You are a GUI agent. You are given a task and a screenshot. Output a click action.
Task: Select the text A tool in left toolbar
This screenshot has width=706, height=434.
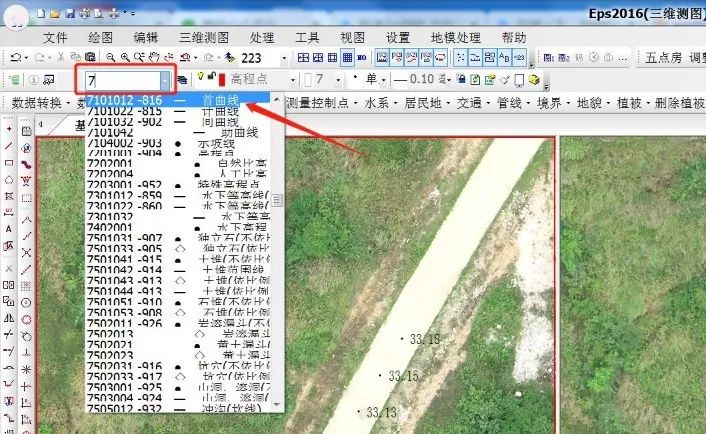coord(9,229)
